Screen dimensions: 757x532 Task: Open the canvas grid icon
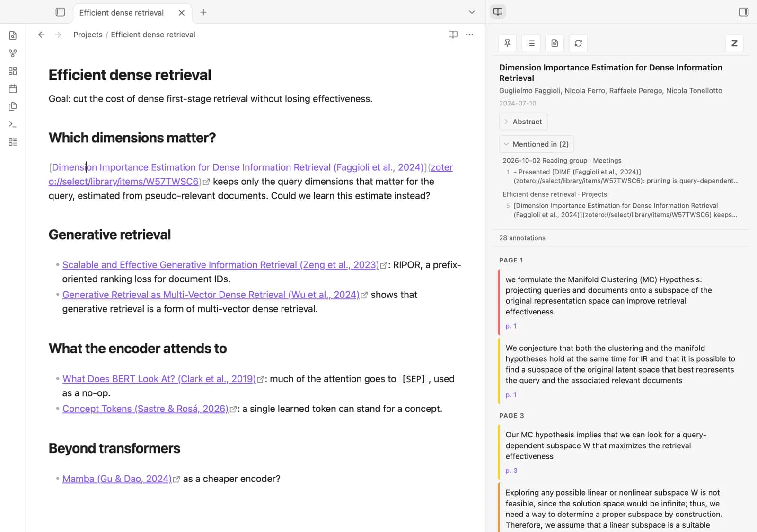click(13, 71)
